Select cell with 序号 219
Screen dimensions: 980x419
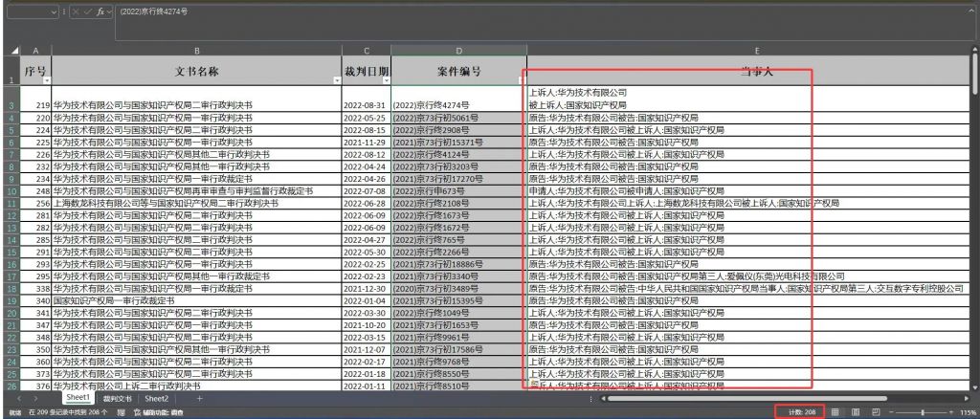point(35,99)
